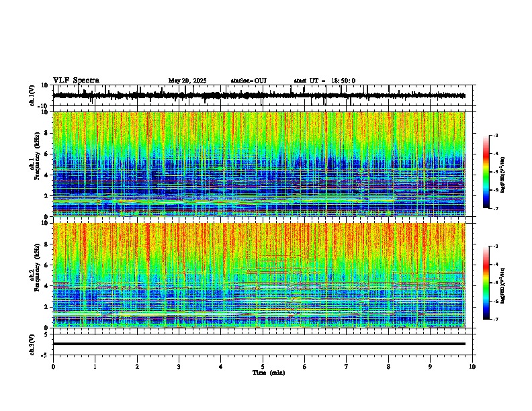Click the time axis tick label '8'

(388, 367)
